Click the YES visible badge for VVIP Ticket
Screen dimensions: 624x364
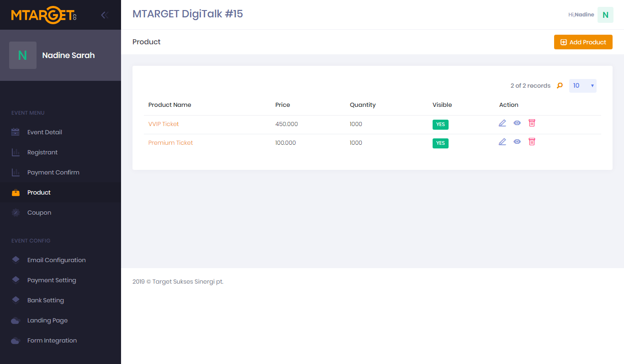tap(440, 124)
